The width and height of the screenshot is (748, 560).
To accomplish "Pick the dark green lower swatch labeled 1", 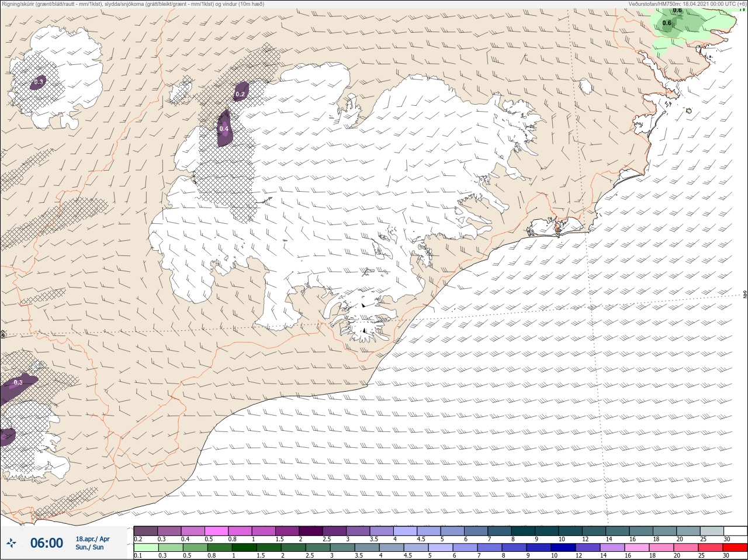I will tap(244, 548).
